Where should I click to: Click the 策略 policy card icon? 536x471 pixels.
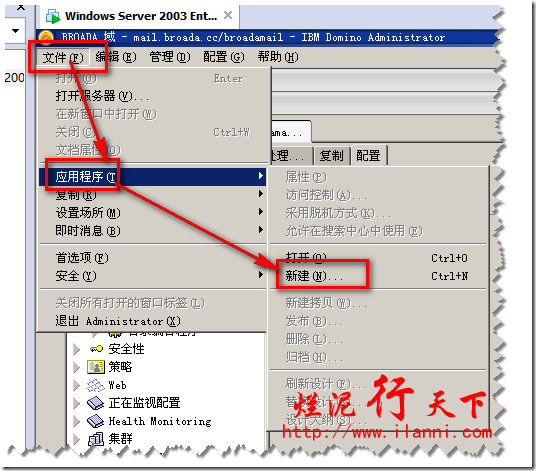click(96, 367)
